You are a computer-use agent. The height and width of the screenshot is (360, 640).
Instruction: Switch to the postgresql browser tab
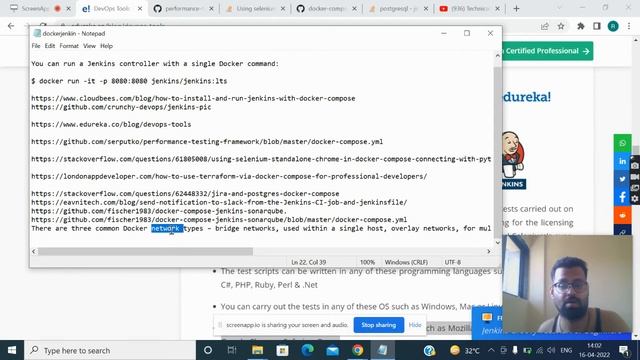click(x=398, y=8)
